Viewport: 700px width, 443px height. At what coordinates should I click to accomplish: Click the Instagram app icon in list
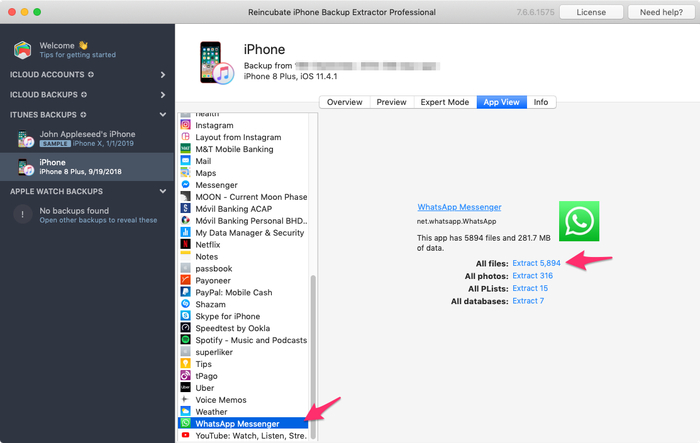click(x=185, y=125)
